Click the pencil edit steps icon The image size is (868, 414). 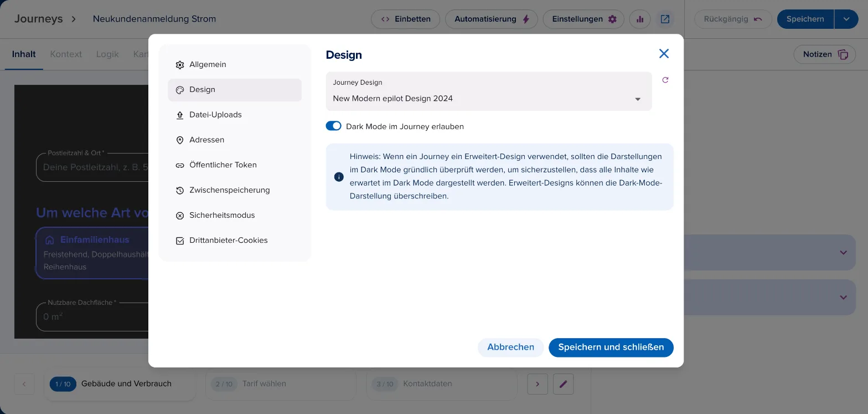click(x=564, y=384)
